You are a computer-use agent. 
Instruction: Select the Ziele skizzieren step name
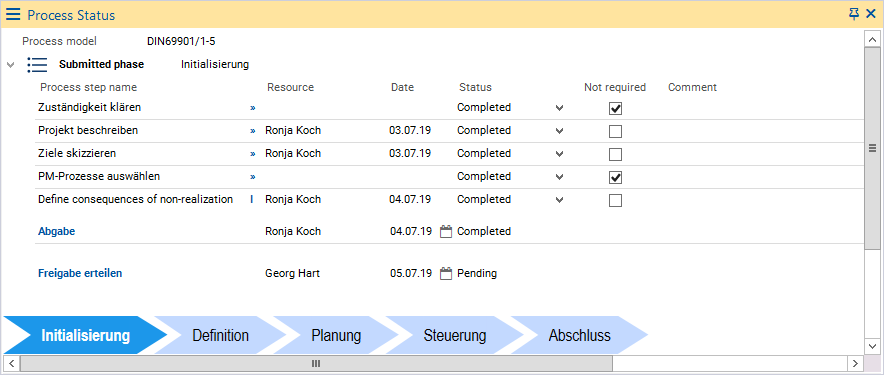tap(77, 153)
